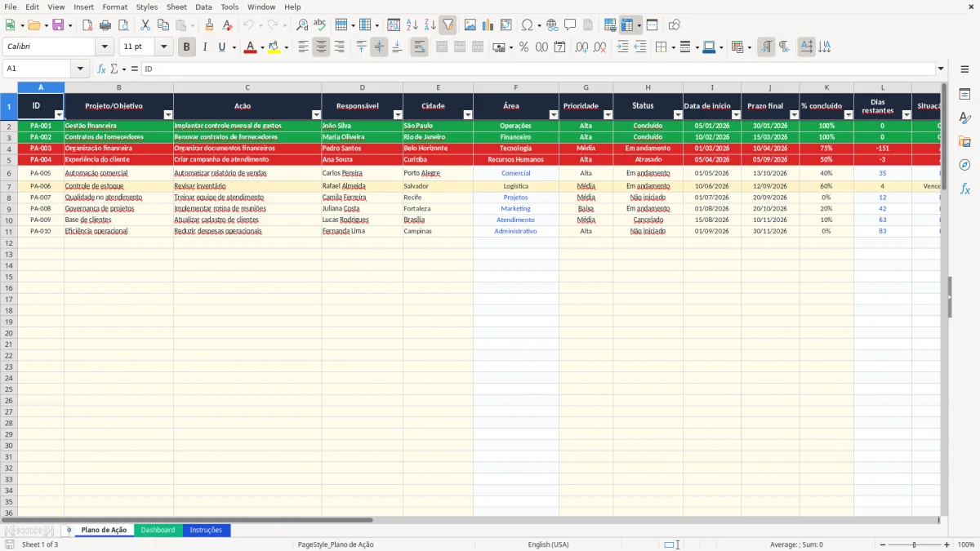The height and width of the screenshot is (551, 980).
Task: Click the Sort Ascending icon
Action: click(x=412, y=25)
